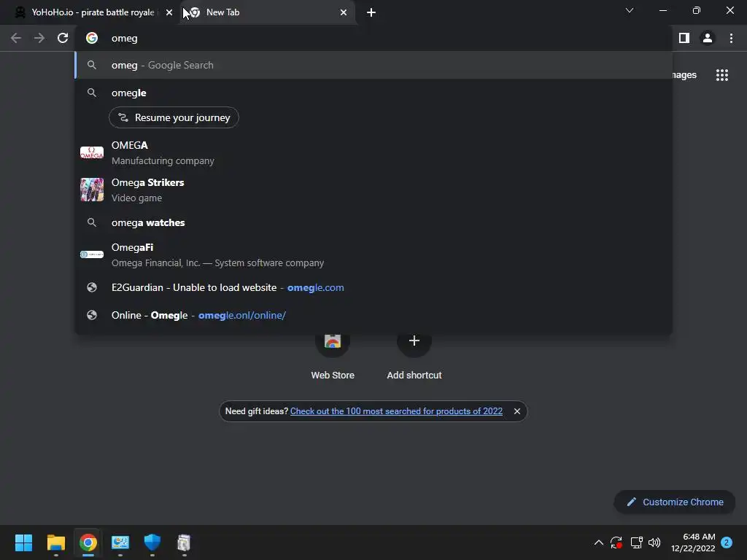
Task: Open the Google apps grid
Action: pos(722,75)
